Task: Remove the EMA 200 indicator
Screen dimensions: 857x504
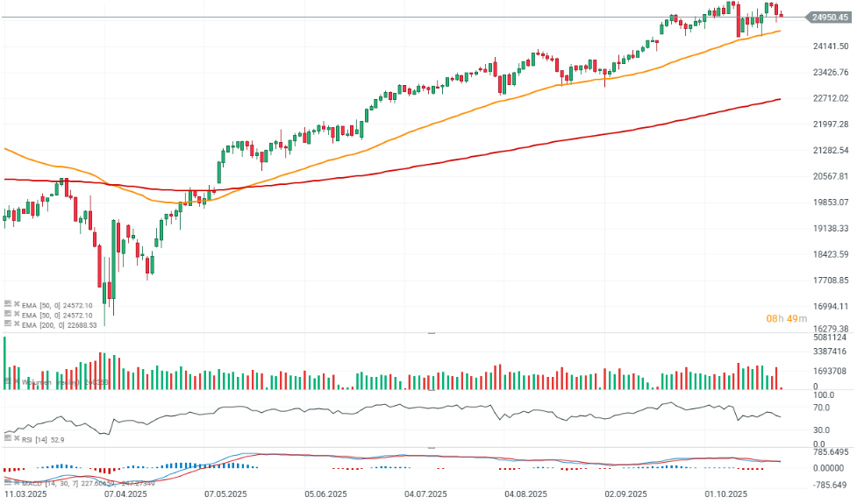Action: (17, 324)
